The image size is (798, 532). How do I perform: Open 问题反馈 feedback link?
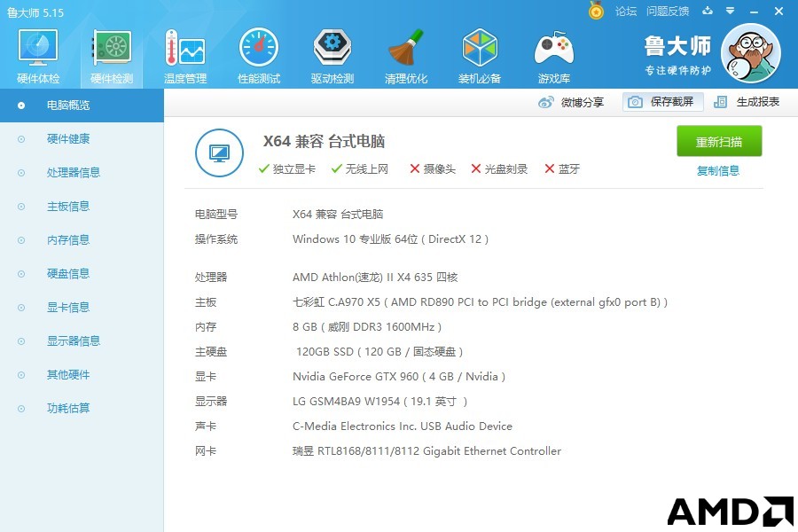(667, 12)
